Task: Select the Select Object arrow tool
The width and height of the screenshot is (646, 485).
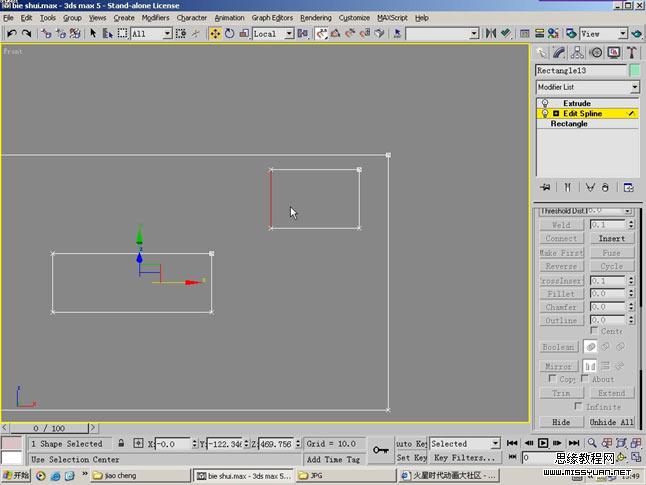Action: tap(93, 33)
